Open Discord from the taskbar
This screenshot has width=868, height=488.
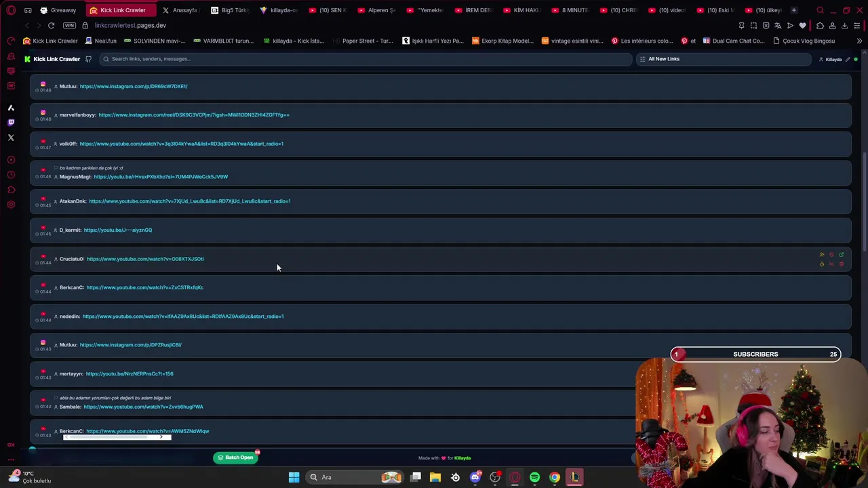(x=475, y=477)
